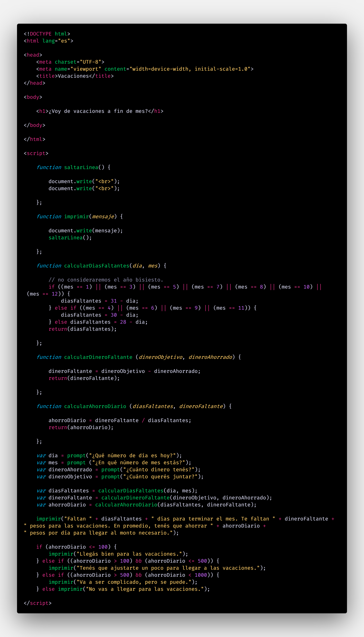Image resolution: width=364 pixels, height=637 pixels.
Task: Click the '" pesos por día para llegar' string line
Action: click(101, 533)
